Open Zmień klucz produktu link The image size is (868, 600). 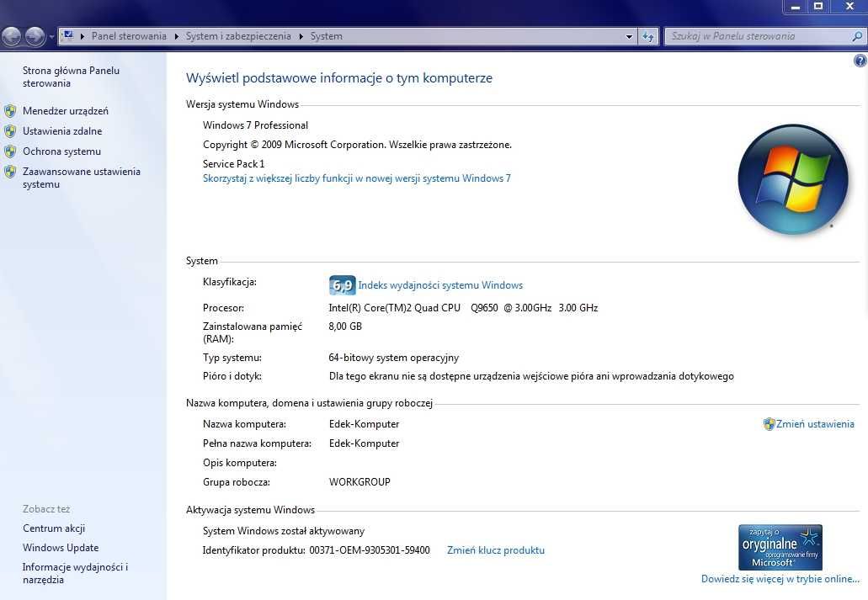[495, 550]
